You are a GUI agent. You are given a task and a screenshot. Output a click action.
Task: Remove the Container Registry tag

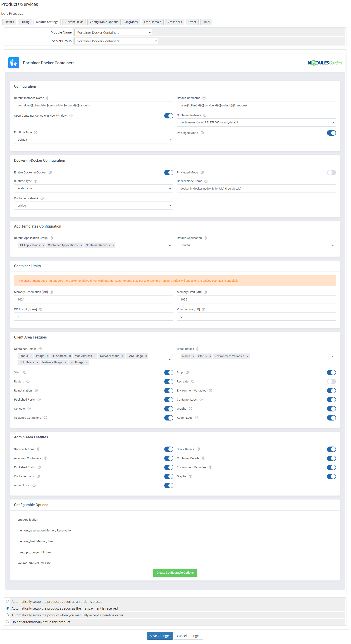113,245
